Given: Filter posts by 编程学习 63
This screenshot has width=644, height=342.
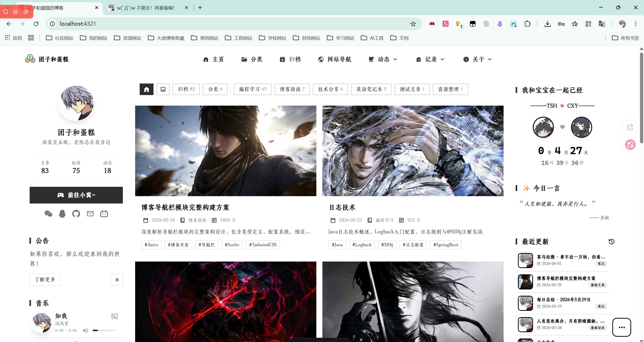Looking at the screenshot, I should click(252, 89).
